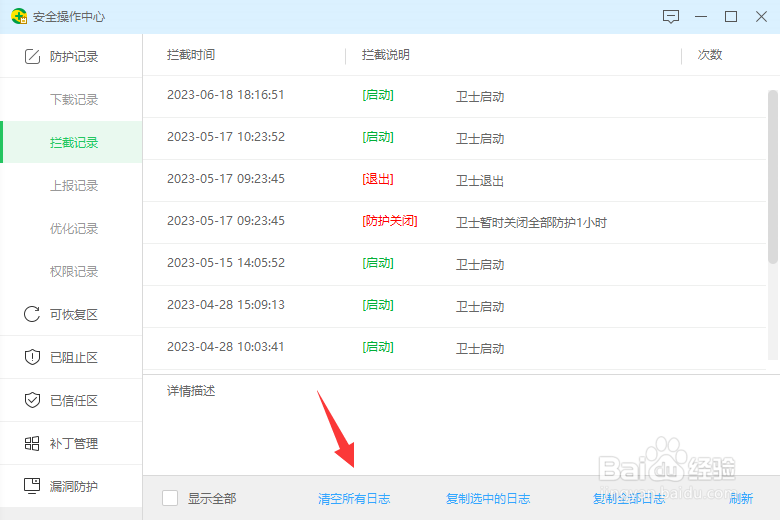Open the feedback message icon in title bar
Viewport: 780px width, 520px height.
(x=671, y=17)
